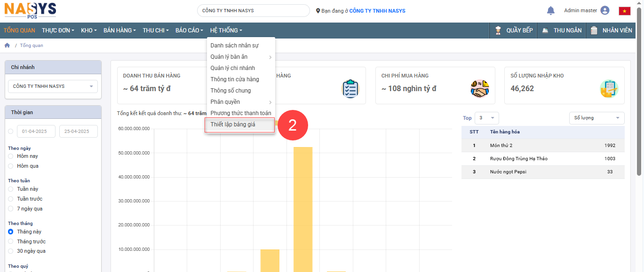The width and height of the screenshot is (644, 272).
Task: Select the Tháng này radio option
Action: coord(11,232)
